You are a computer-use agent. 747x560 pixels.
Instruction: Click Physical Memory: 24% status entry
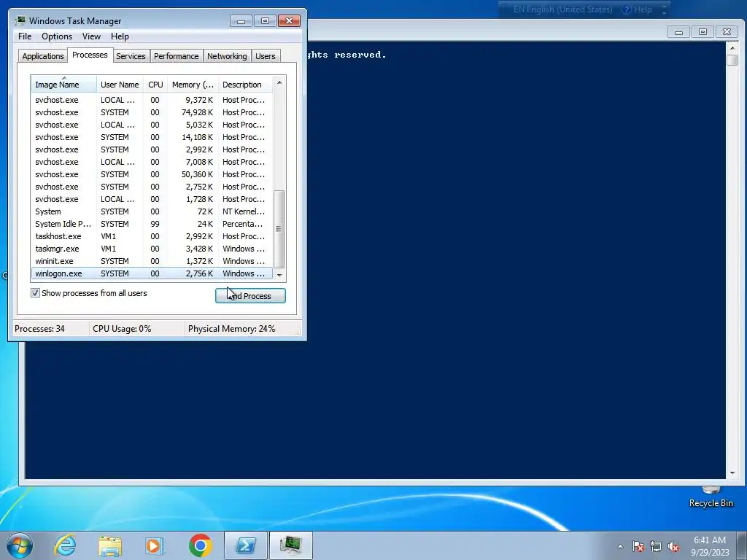(231, 329)
